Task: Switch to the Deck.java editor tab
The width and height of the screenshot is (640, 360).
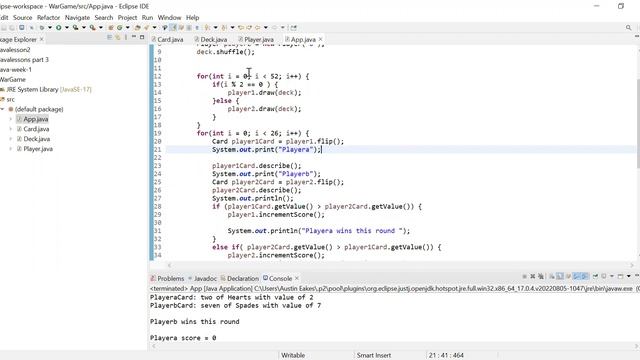Action: (x=211, y=40)
